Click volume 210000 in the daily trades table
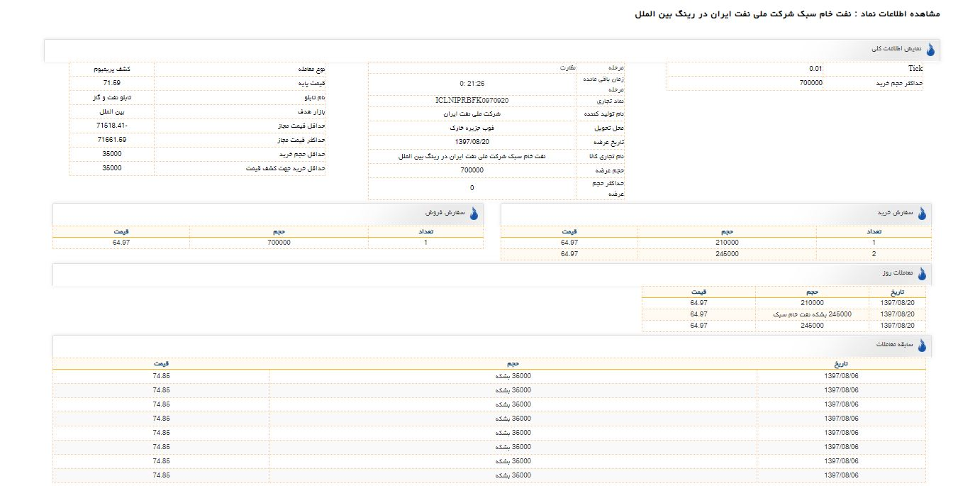Screen dimensions: 980x486 (812, 303)
